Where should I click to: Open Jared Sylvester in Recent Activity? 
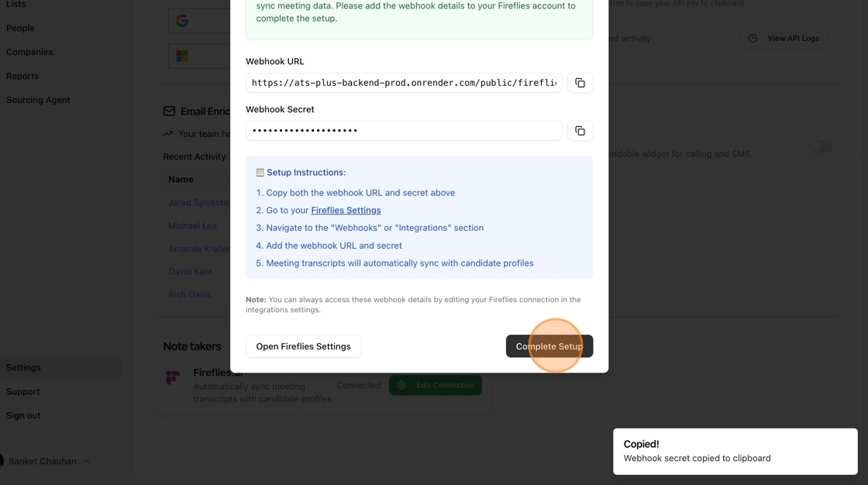click(199, 203)
